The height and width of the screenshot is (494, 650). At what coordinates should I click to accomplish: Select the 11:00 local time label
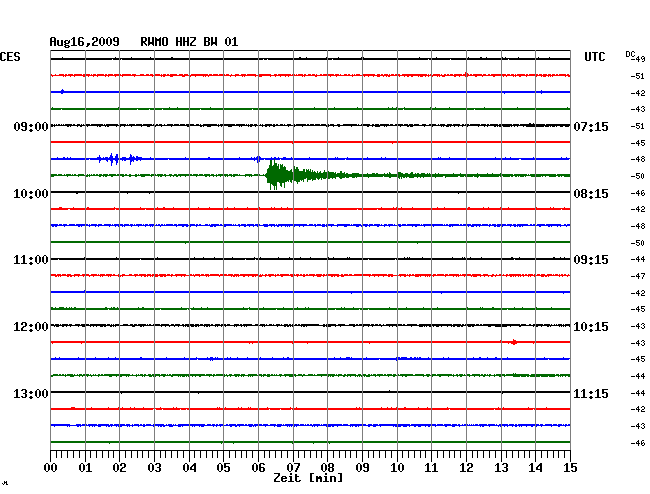31,260
